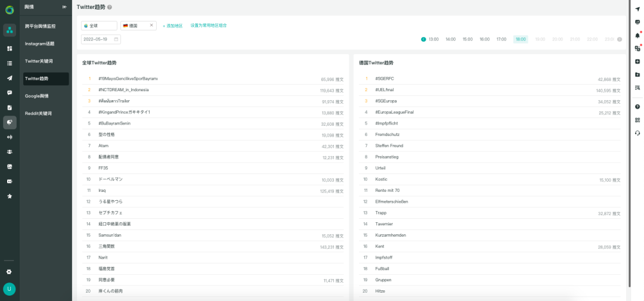Image resolution: width=644 pixels, height=301 pixels.
Task: Click 添加地区 link
Action: click(172, 26)
